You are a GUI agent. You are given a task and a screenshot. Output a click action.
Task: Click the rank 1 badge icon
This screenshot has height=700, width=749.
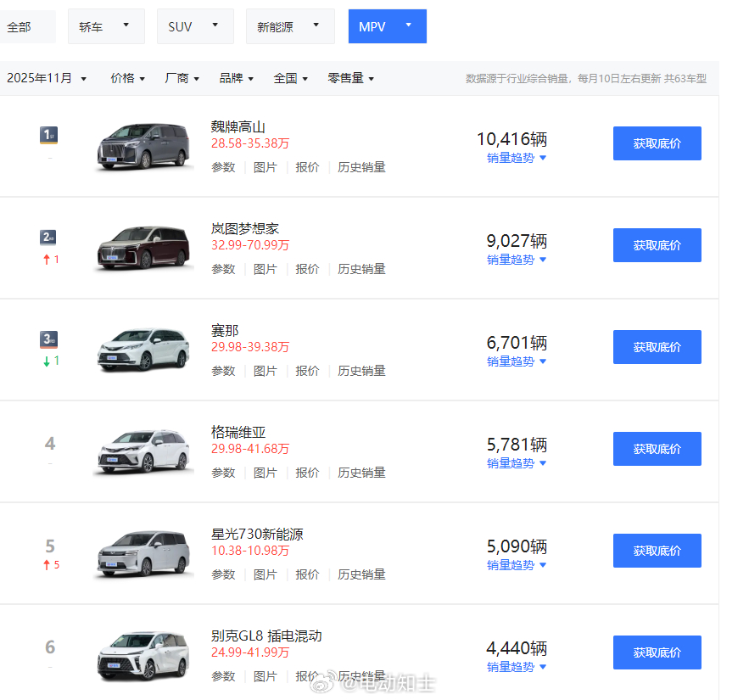point(48,135)
